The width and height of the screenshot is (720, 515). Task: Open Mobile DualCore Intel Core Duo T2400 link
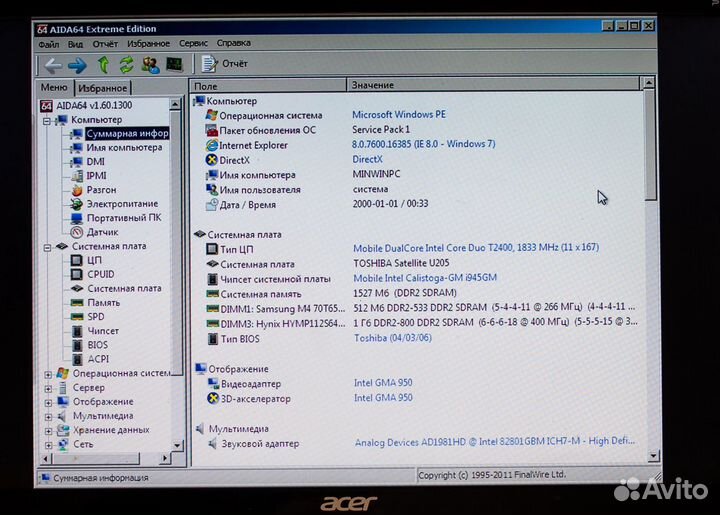tap(476, 248)
